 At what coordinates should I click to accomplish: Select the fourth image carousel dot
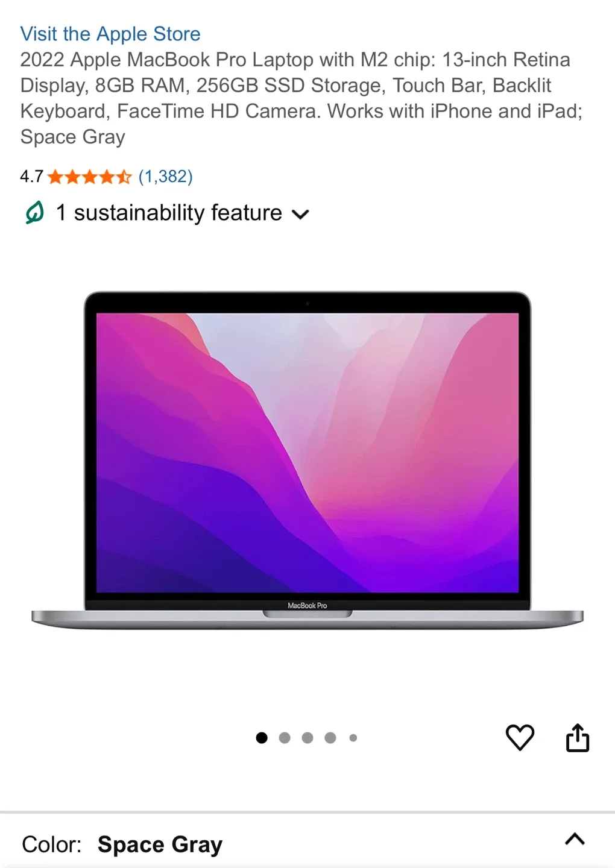pos(330,738)
